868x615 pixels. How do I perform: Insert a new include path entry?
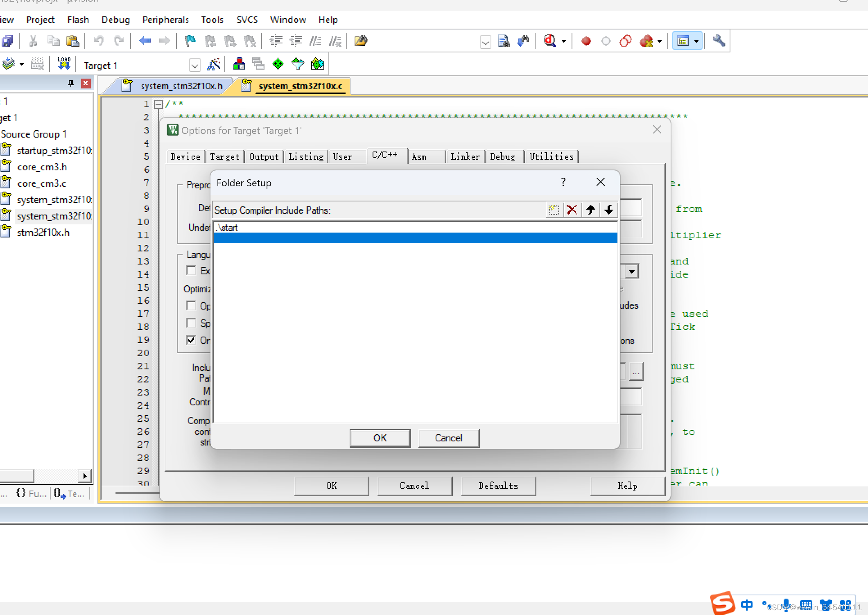click(x=554, y=210)
